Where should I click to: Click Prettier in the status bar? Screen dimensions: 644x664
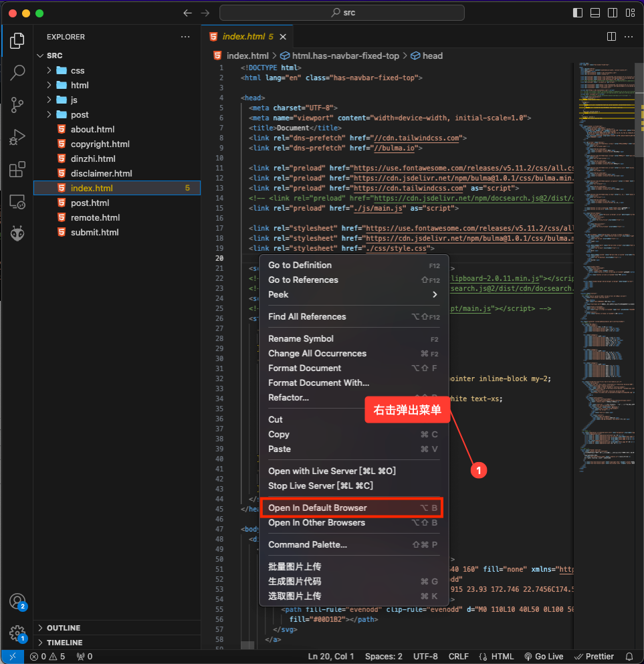[x=594, y=657]
